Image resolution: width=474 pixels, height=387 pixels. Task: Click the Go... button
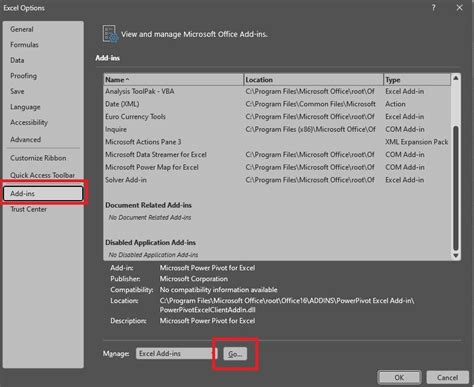click(235, 354)
